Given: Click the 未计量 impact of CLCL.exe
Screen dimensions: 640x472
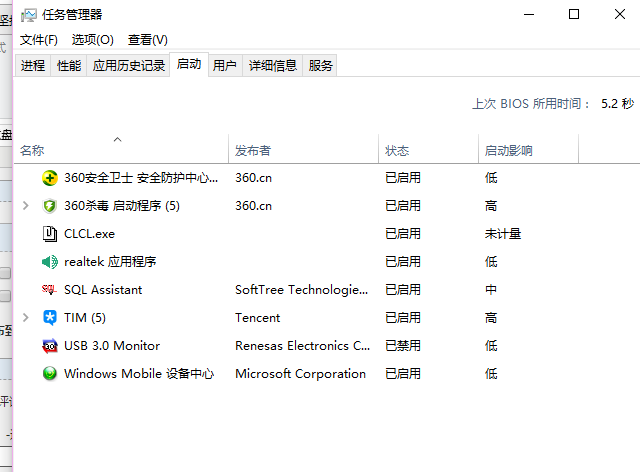Looking at the screenshot, I should point(503,234).
